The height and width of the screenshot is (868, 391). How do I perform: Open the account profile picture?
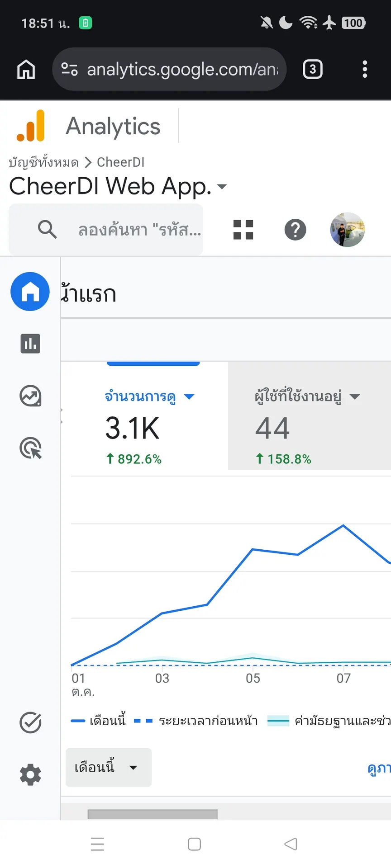pos(347,230)
